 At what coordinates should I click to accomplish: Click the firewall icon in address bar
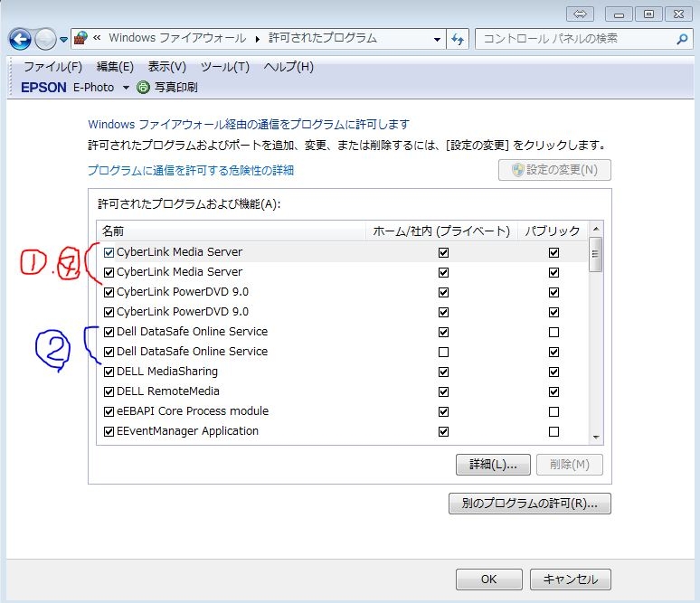pos(80,38)
